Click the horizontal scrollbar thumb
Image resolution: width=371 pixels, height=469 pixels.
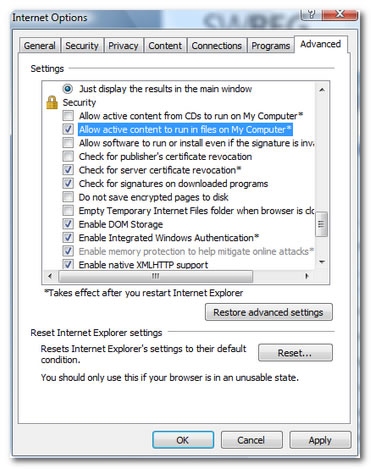[155, 276]
